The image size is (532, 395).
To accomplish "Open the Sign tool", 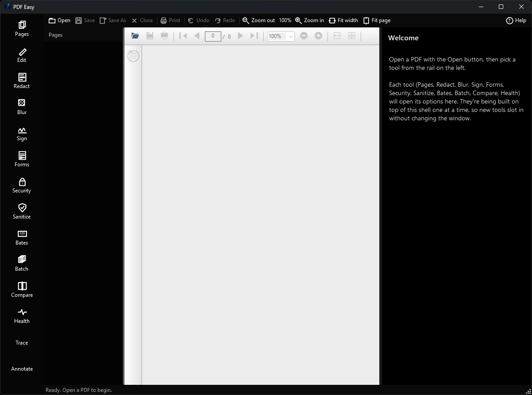I will (22, 133).
